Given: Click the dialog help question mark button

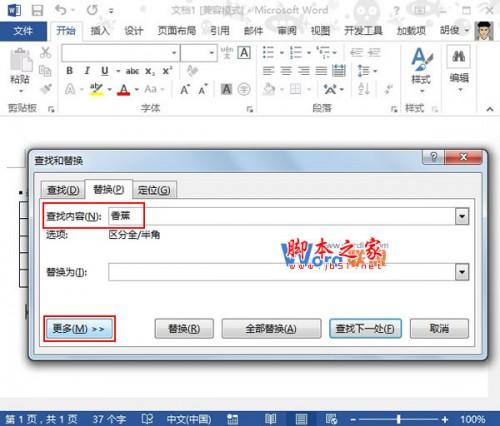Looking at the screenshot, I should [433, 157].
